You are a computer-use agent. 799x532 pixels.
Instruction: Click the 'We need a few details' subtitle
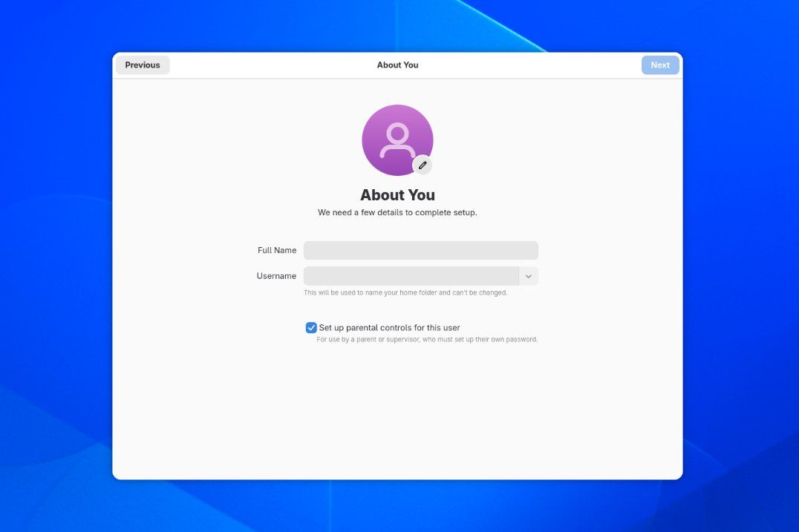click(397, 212)
